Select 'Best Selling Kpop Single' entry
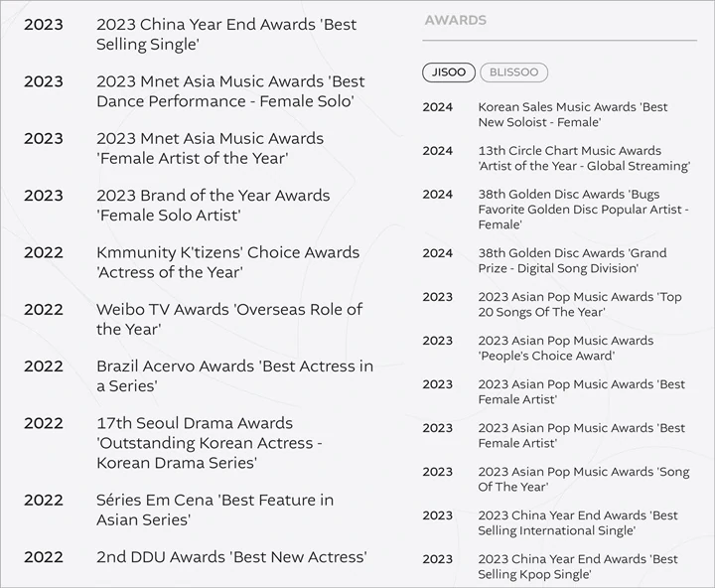The height and width of the screenshot is (588, 715). pos(578,566)
